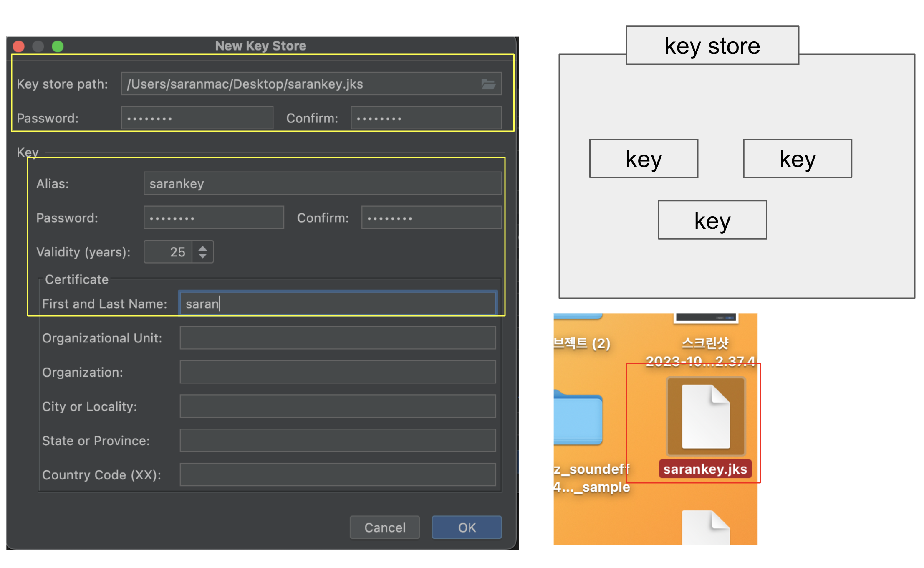Click the key Password field under Alias
Image resolution: width=924 pixels, height=568 pixels.
point(214,218)
